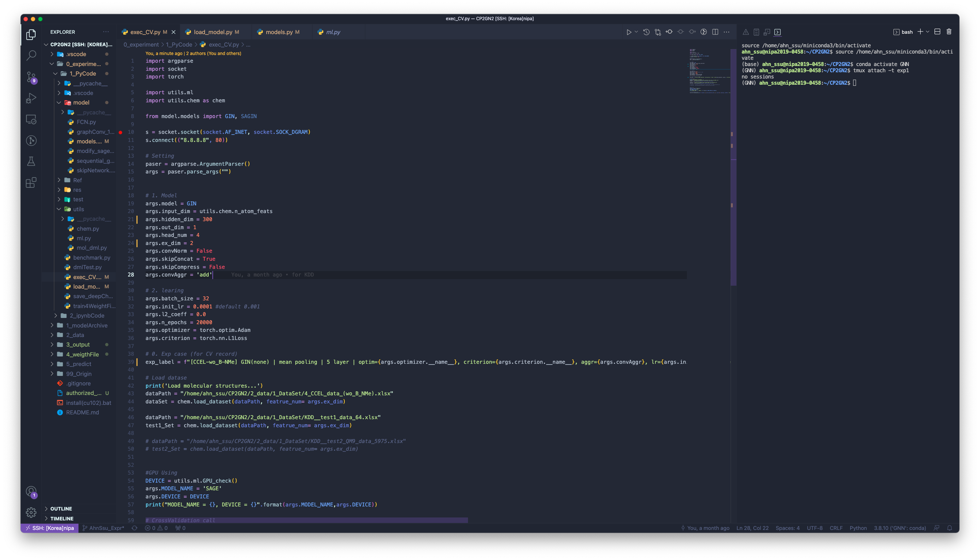Collapse the CP2GN2 workspace root
The height and width of the screenshot is (560, 980).
(x=80, y=44)
